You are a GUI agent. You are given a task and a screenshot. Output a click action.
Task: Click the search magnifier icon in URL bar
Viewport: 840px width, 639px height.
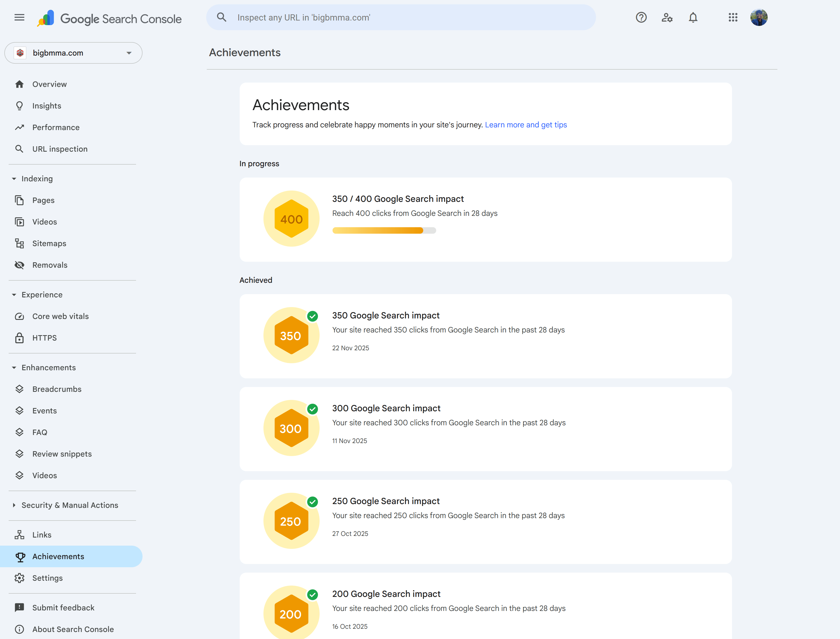click(x=221, y=18)
